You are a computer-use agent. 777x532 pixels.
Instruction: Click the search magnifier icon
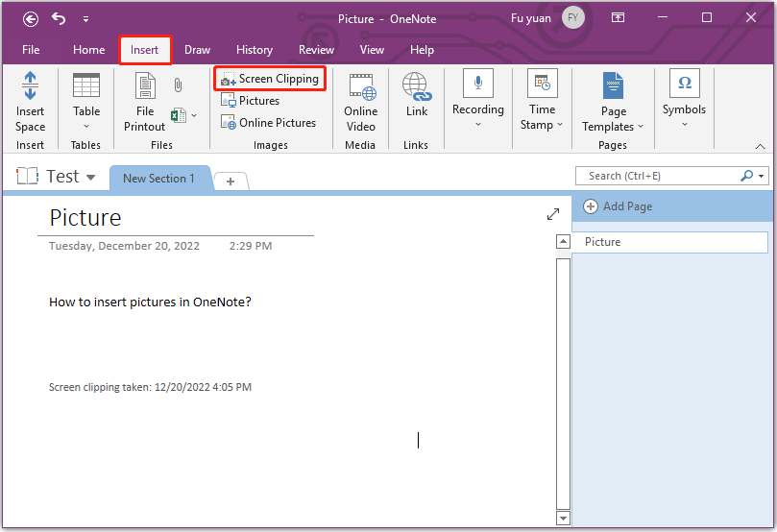746,176
